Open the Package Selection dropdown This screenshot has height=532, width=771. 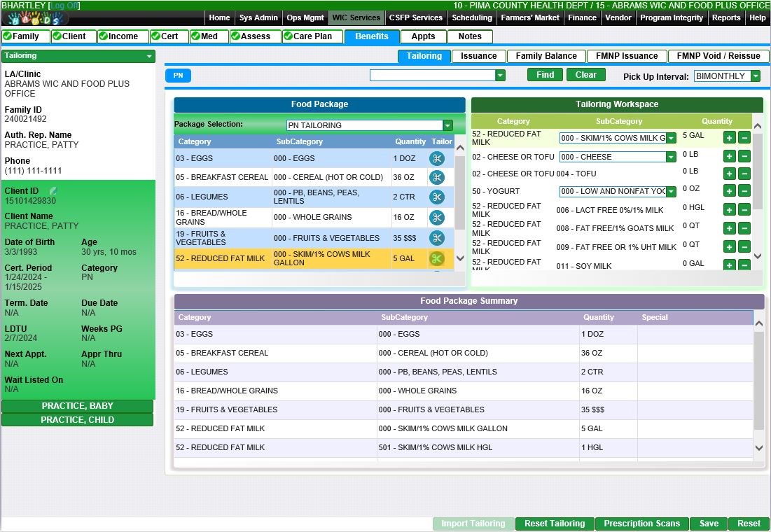(447, 125)
